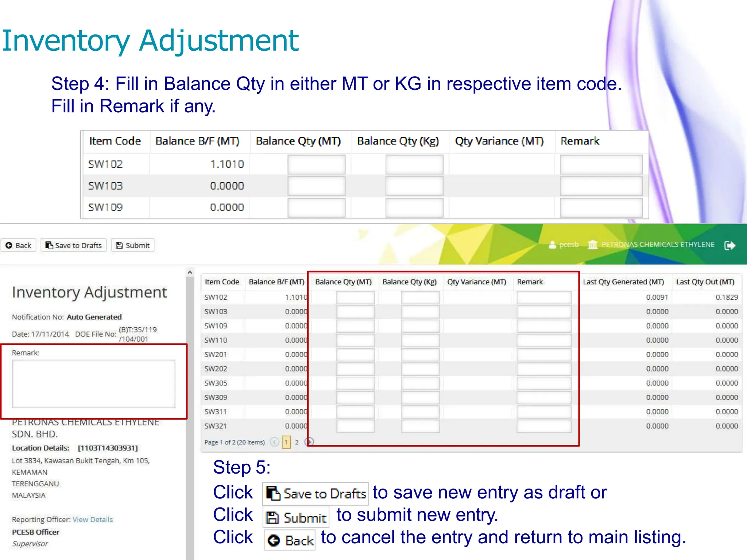This screenshot has width=747, height=560.
Task: Select page 1 in the pager
Action: [286, 442]
